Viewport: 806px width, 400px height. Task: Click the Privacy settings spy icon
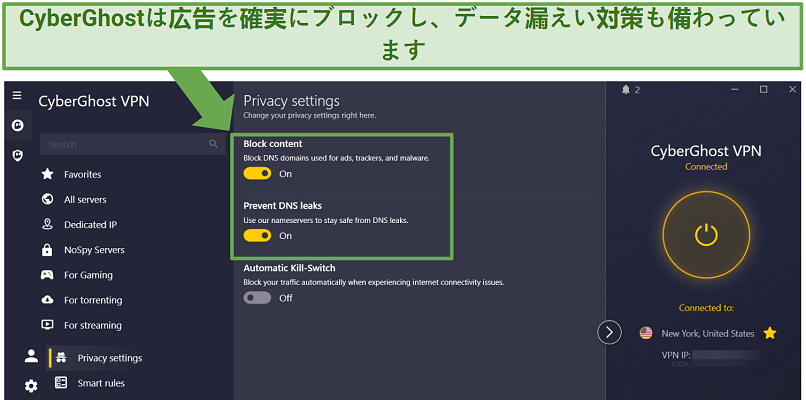point(61,358)
